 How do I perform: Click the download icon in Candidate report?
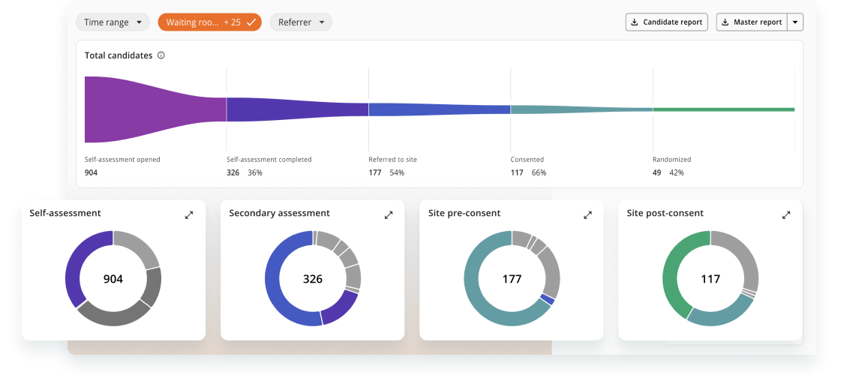[635, 22]
